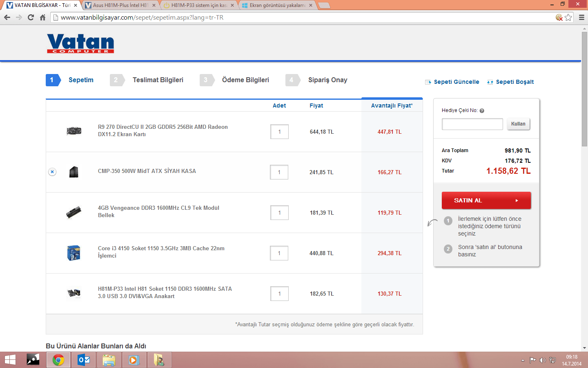Open the blocked cookies icon in address bar
588x368 pixels.
tap(559, 18)
